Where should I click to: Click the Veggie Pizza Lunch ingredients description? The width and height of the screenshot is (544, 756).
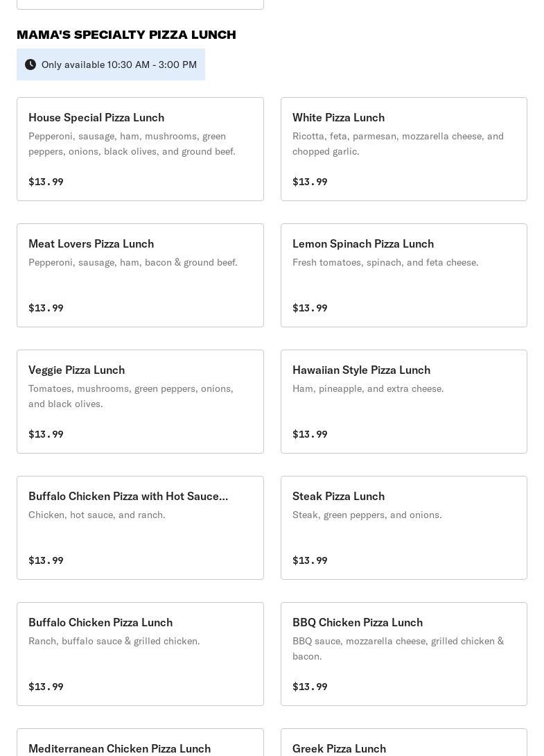click(x=131, y=396)
